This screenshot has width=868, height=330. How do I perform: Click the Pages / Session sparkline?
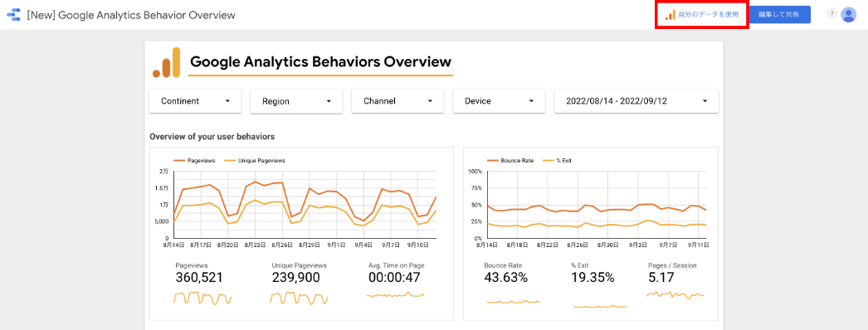(675, 294)
